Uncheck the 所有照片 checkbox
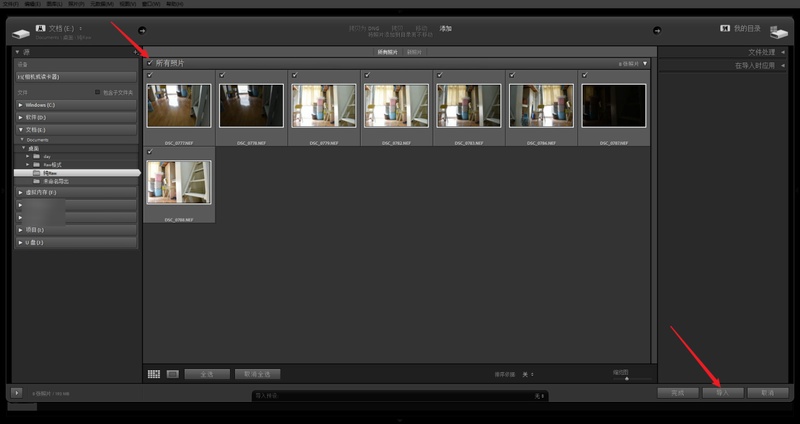The height and width of the screenshot is (424, 800). 150,63
